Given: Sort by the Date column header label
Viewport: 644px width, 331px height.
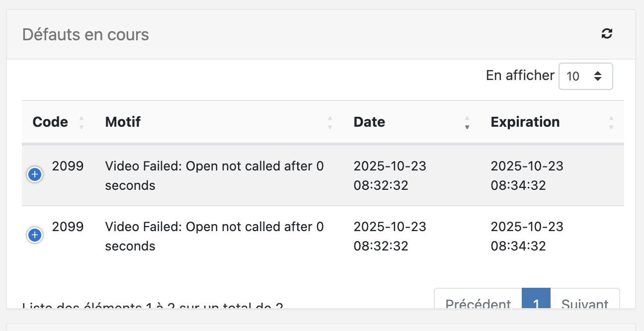Looking at the screenshot, I should 369,122.
